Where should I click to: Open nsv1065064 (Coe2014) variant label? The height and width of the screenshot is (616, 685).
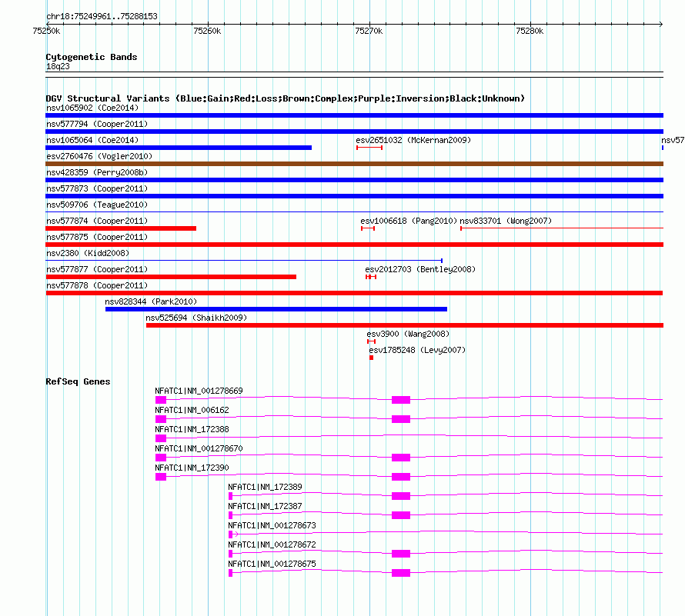(x=92, y=140)
